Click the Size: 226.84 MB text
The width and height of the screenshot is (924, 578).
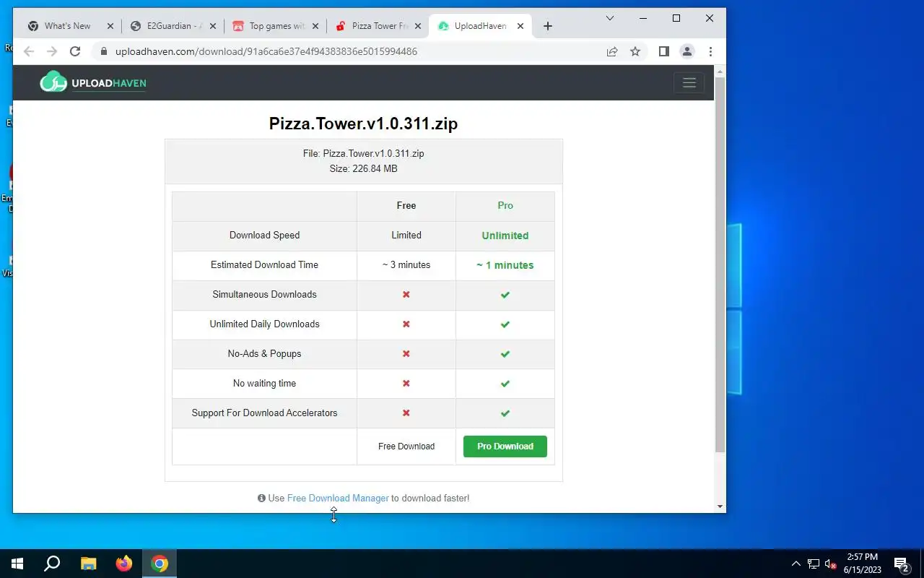tap(363, 168)
